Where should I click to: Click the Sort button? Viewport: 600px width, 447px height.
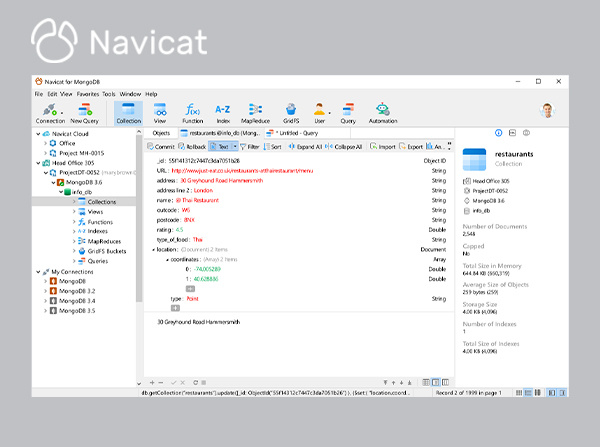272,147
